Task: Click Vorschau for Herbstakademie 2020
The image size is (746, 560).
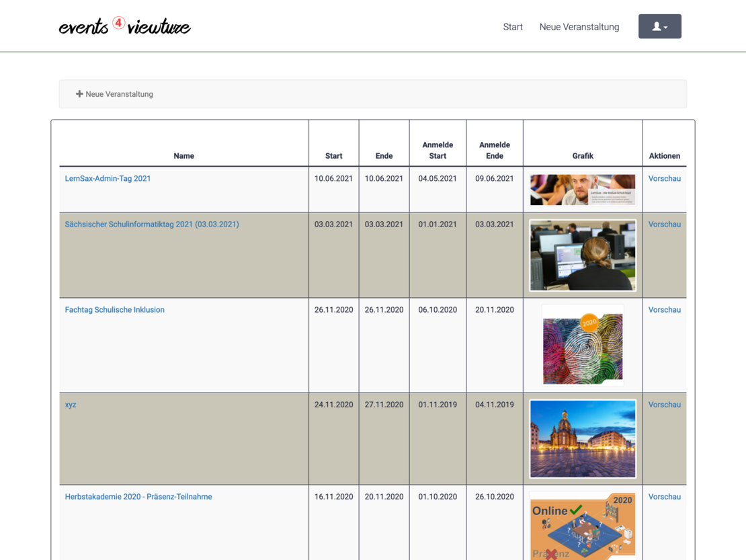Action: (664, 497)
